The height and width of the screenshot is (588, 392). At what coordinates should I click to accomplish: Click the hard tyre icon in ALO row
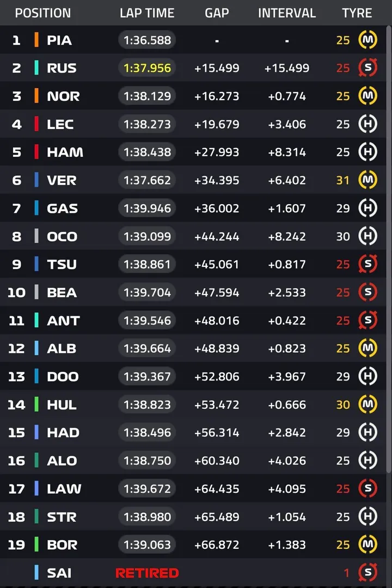pyautogui.click(x=367, y=461)
